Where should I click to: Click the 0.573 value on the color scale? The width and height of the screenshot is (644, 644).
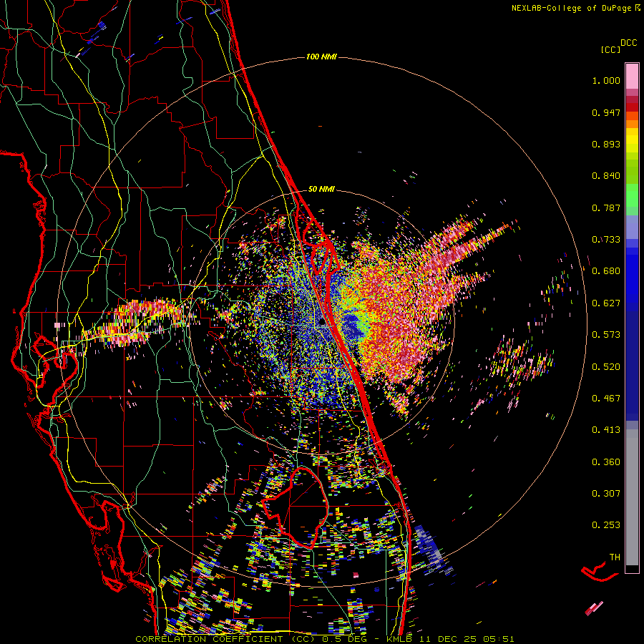[606, 335]
